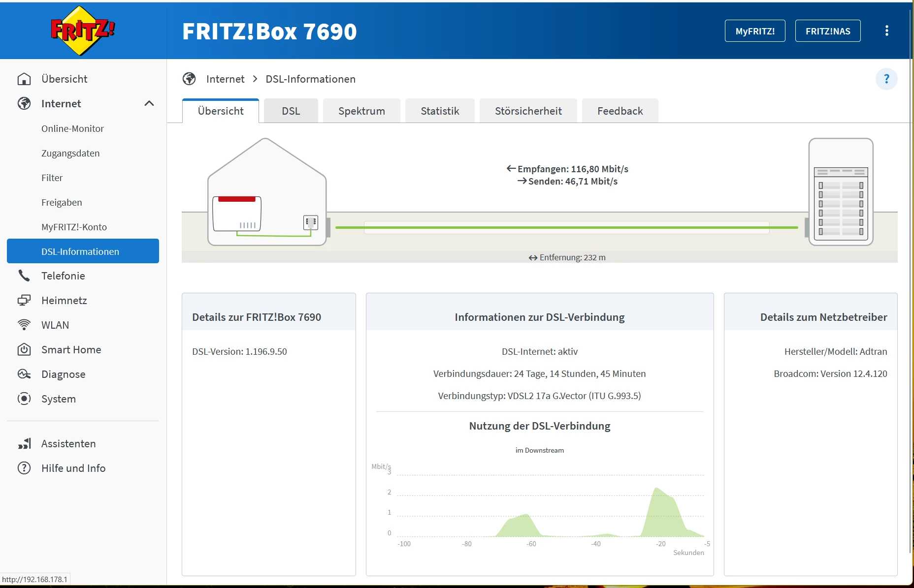Click the Entfernung: 232 m label
The image size is (914, 588).
click(567, 257)
